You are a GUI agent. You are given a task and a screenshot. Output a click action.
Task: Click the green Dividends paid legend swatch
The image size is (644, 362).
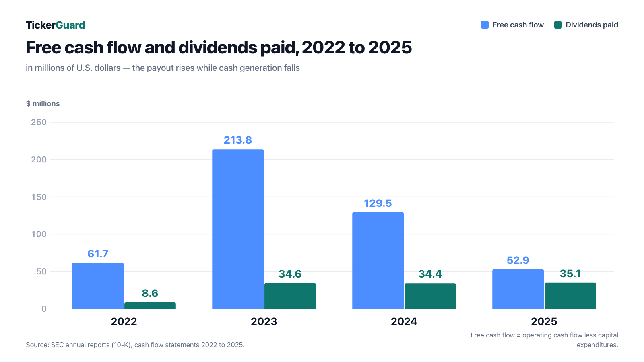point(558,25)
